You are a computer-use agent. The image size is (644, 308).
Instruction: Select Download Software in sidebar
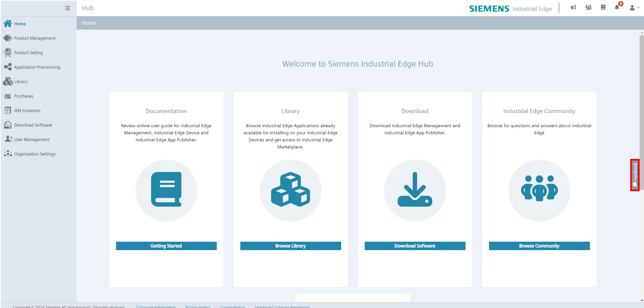pos(33,125)
